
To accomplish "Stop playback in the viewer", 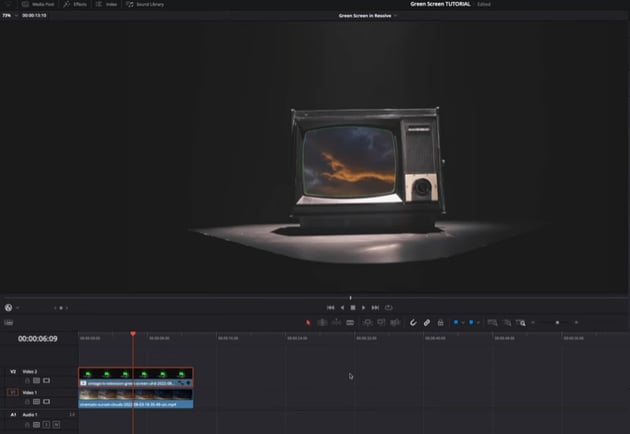I will click(x=353, y=307).
